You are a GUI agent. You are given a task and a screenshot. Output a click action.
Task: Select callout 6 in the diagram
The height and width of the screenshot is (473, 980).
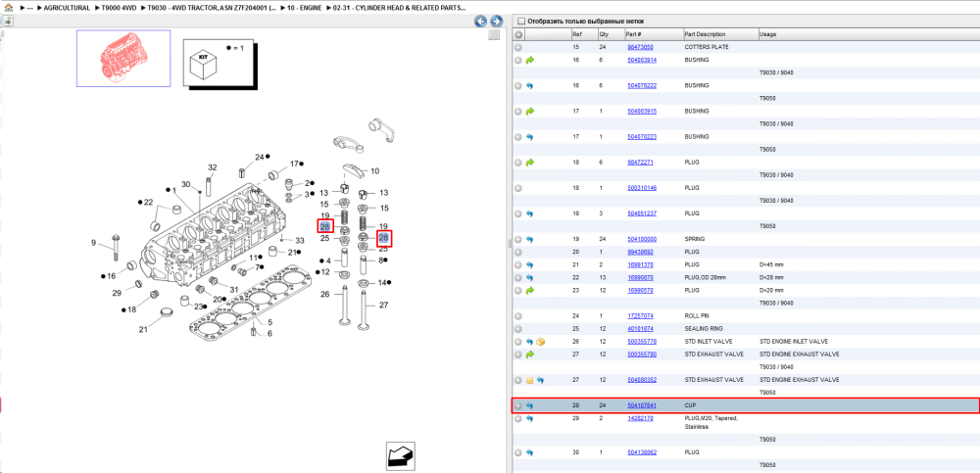click(x=270, y=334)
